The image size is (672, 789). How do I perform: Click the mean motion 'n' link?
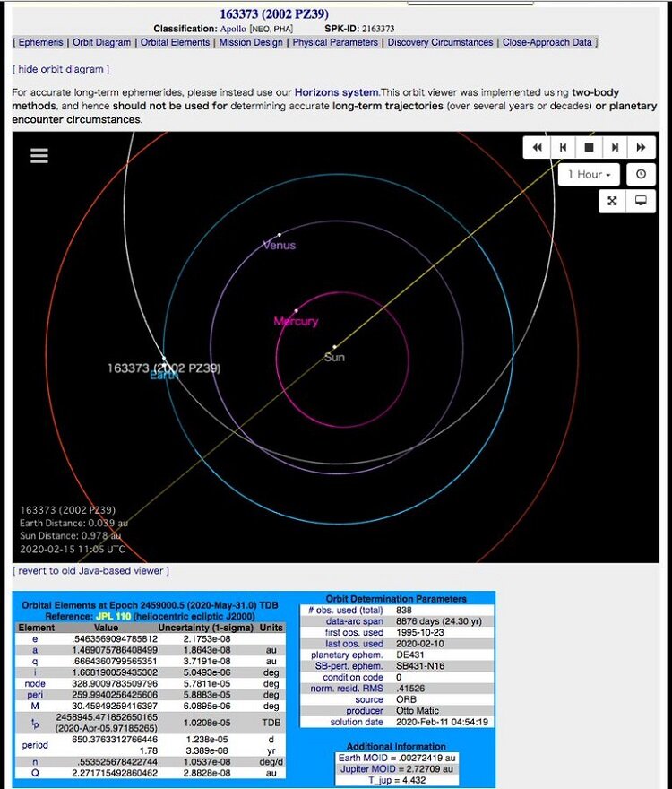coord(35,762)
